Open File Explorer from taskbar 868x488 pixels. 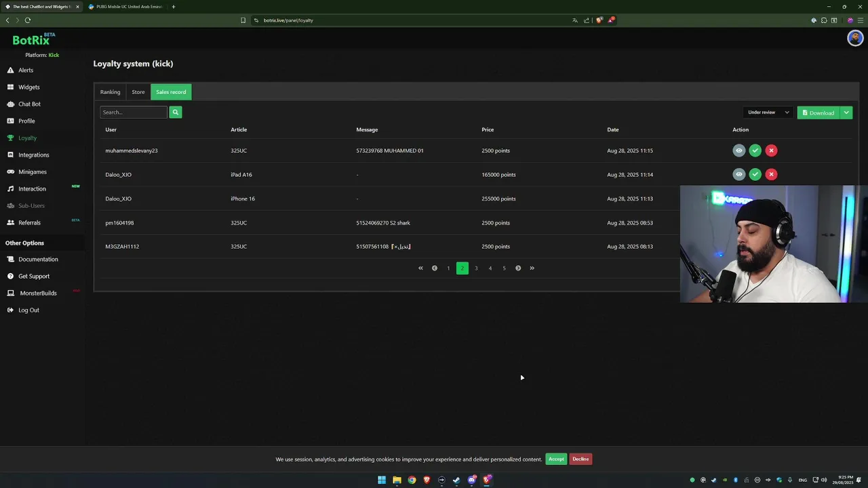coord(397,480)
